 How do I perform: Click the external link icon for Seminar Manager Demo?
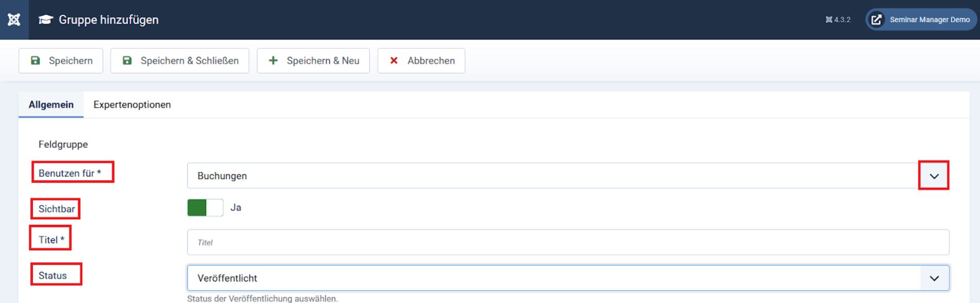click(877, 20)
